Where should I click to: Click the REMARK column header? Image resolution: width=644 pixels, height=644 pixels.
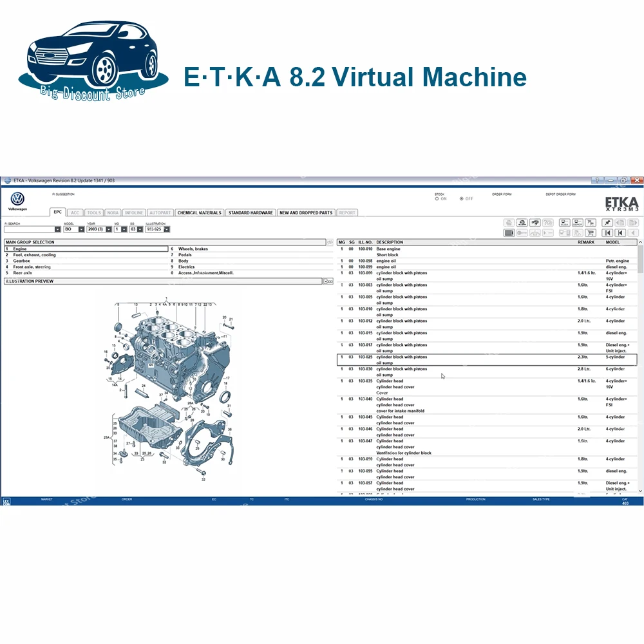(x=585, y=242)
